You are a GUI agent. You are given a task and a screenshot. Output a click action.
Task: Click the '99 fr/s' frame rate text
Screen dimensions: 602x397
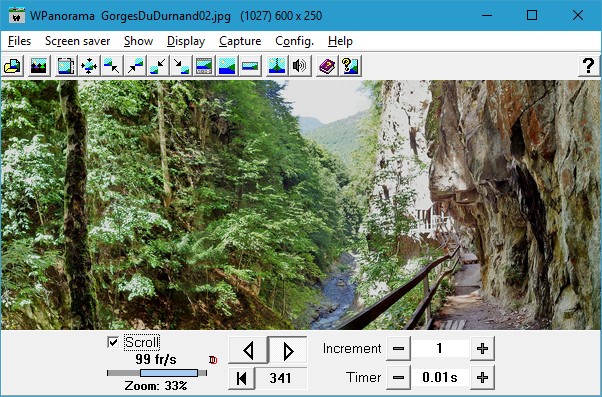click(156, 359)
